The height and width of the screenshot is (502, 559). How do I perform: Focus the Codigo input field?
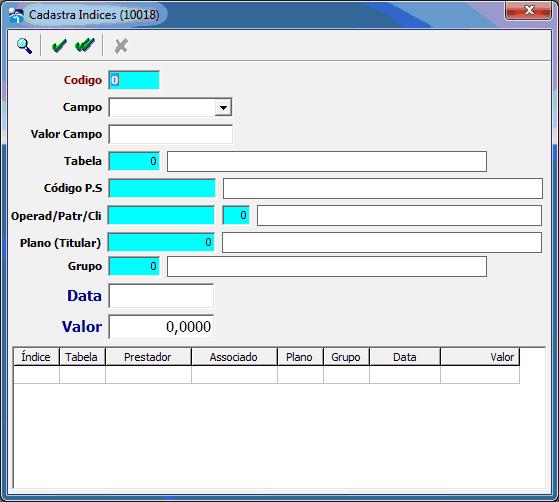[134, 80]
